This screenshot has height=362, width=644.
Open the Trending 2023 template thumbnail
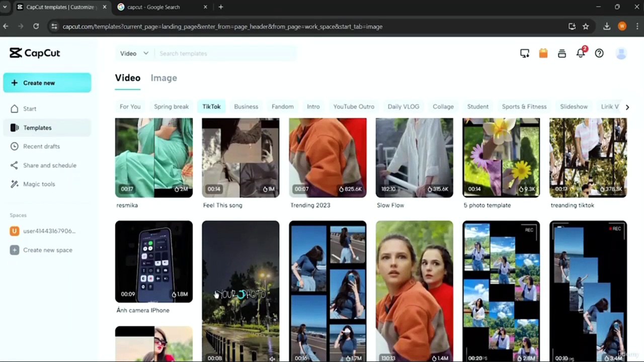pos(328,157)
